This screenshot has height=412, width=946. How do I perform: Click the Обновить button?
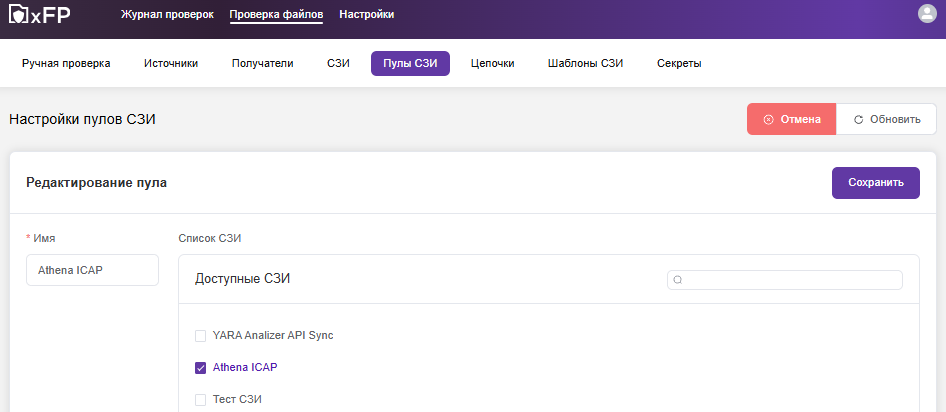click(887, 119)
